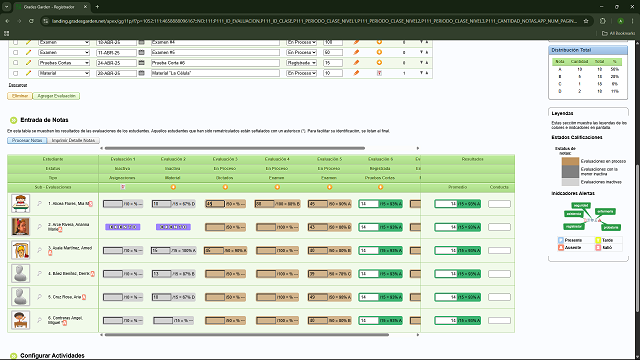The height and width of the screenshot is (360, 640).
Task: Click the Descartar link
Action: click(18, 85)
